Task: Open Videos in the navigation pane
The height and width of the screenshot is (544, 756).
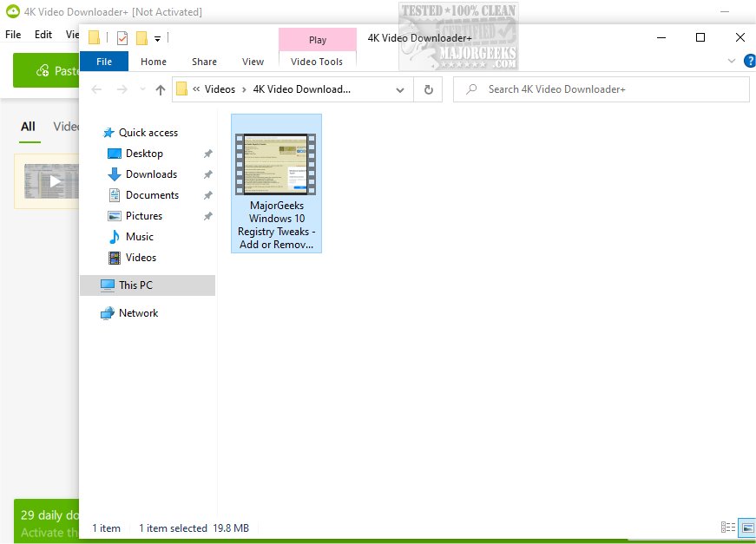Action: pos(141,258)
